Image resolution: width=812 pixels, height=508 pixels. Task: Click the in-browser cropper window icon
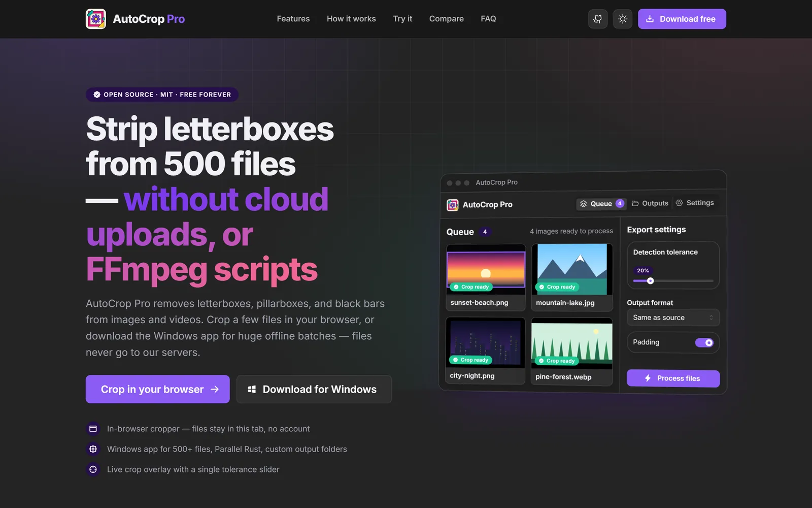(x=93, y=429)
